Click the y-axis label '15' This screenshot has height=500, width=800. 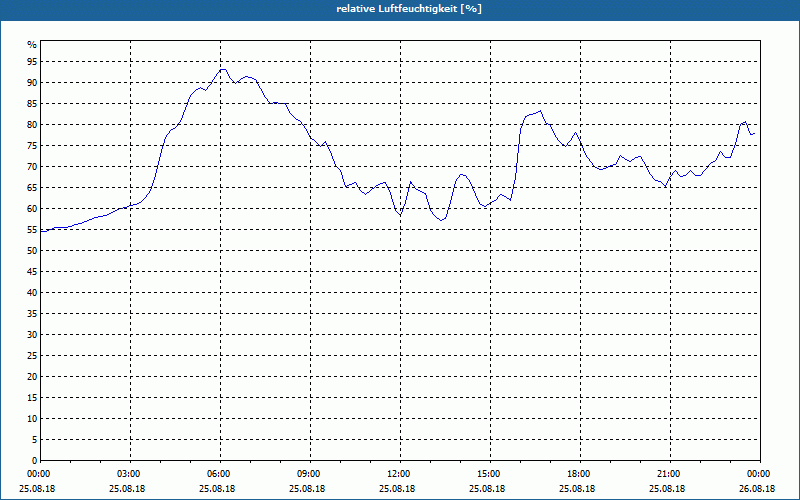coord(32,397)
